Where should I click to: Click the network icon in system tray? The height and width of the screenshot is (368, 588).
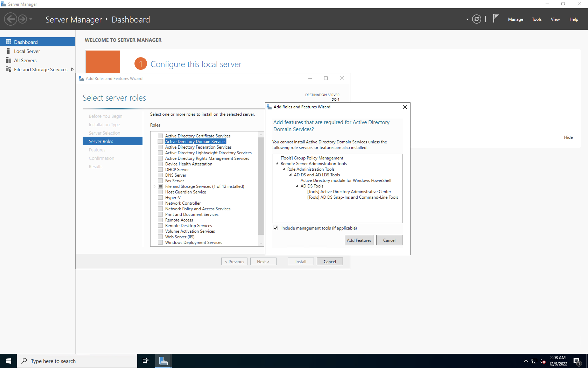(534, 361)
